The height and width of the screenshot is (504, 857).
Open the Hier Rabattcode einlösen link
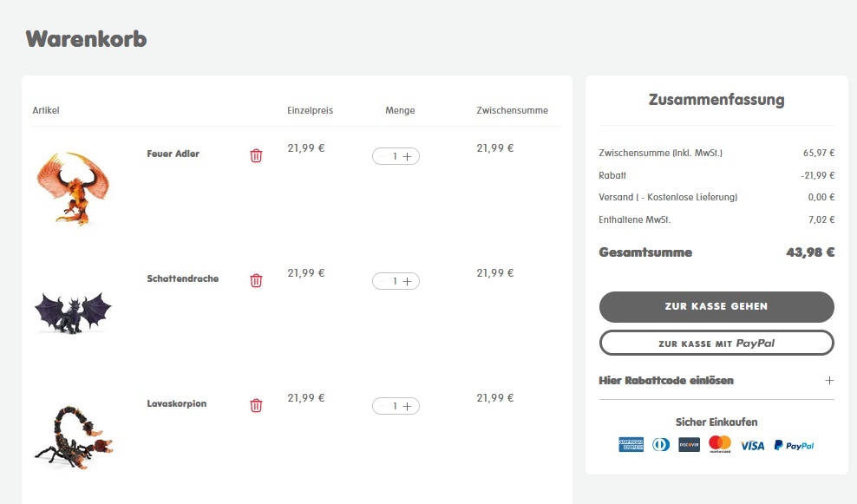(666, 381)
